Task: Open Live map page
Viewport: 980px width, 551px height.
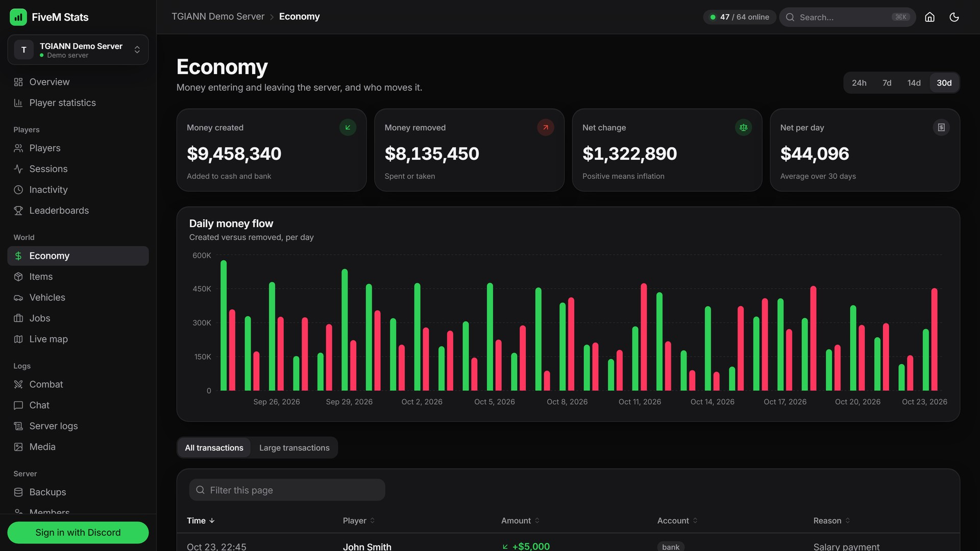Action: tap(78, 339)
